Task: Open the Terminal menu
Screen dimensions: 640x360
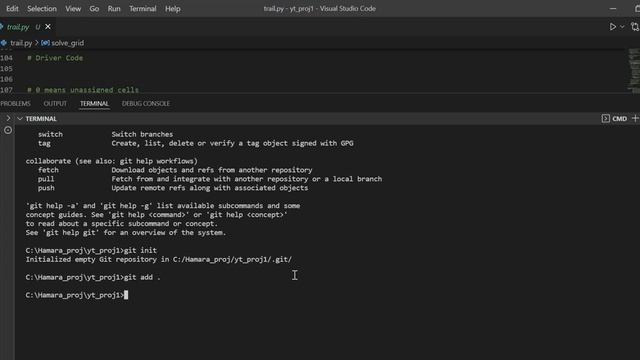Action: 142,9
